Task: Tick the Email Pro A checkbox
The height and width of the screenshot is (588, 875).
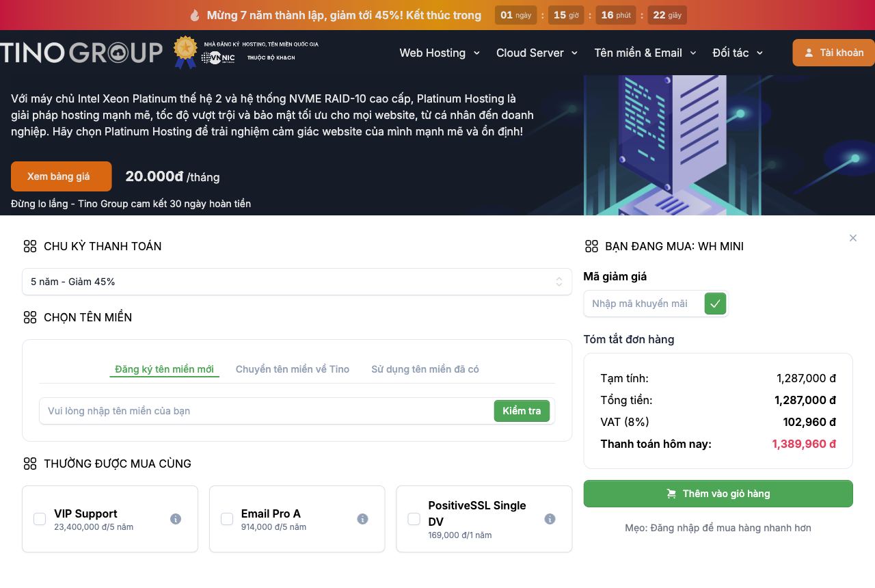Action: point(227,519)
